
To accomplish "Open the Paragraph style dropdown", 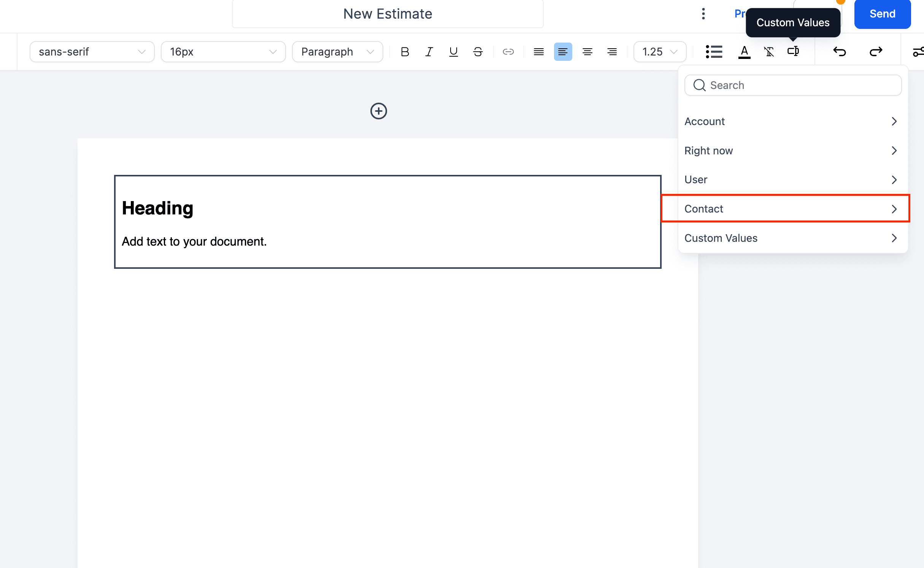I will (x=338, y=52).
